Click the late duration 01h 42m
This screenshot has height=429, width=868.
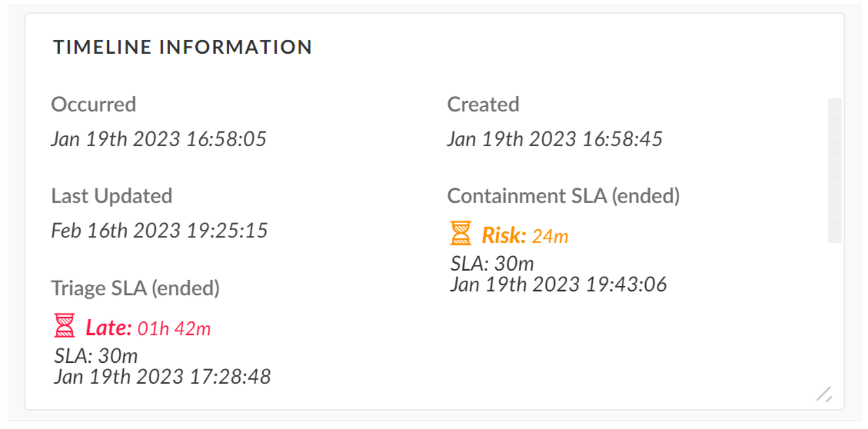click(174, 329)
